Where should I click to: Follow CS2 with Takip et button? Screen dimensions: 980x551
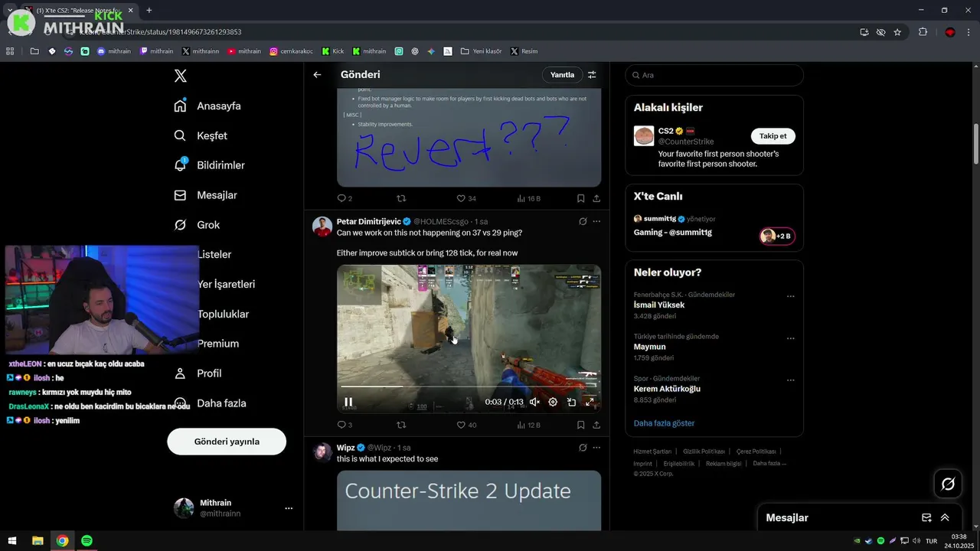[x=773, y=136]
